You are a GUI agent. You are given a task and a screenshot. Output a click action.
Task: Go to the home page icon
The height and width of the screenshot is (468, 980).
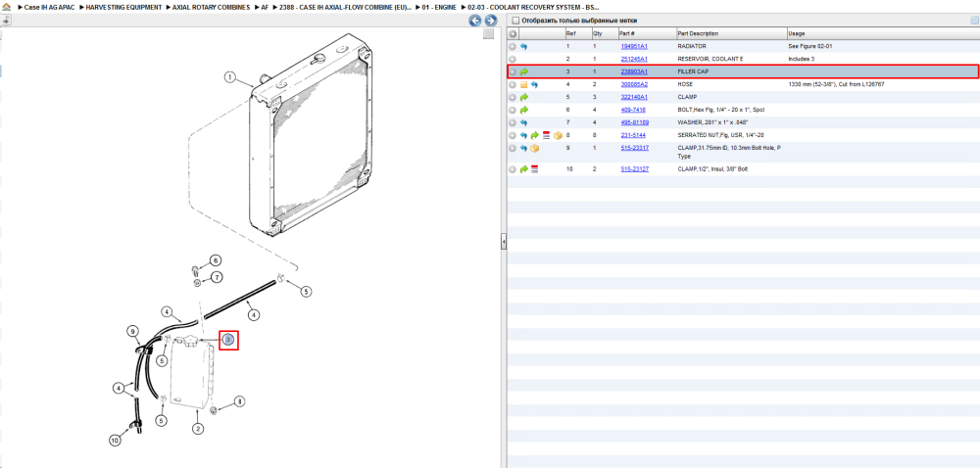click(6, 7)
